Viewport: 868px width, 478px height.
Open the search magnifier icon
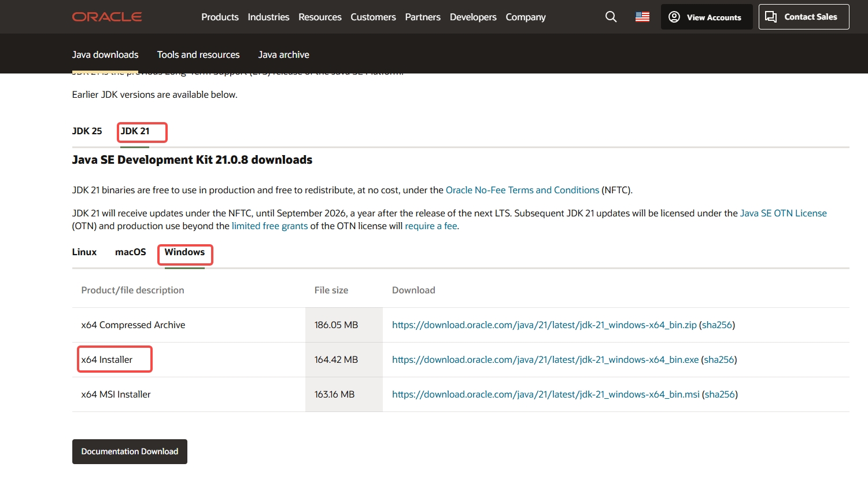(611, 17)
